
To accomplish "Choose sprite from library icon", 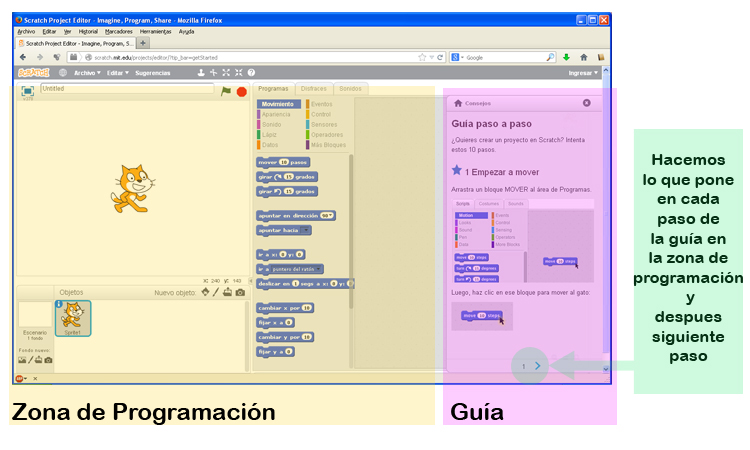I will (x=205, y=292).
